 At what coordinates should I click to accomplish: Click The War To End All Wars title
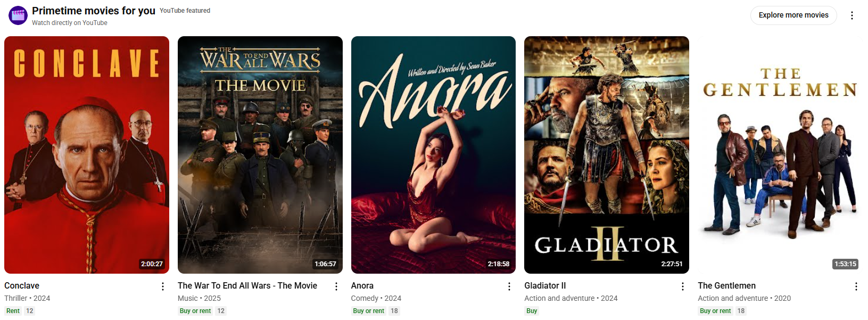247,286
